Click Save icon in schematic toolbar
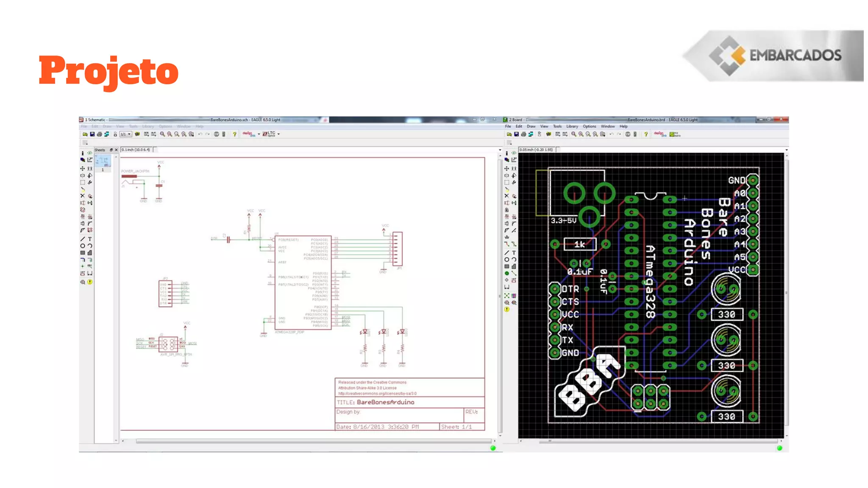 [x=92, y=134]
